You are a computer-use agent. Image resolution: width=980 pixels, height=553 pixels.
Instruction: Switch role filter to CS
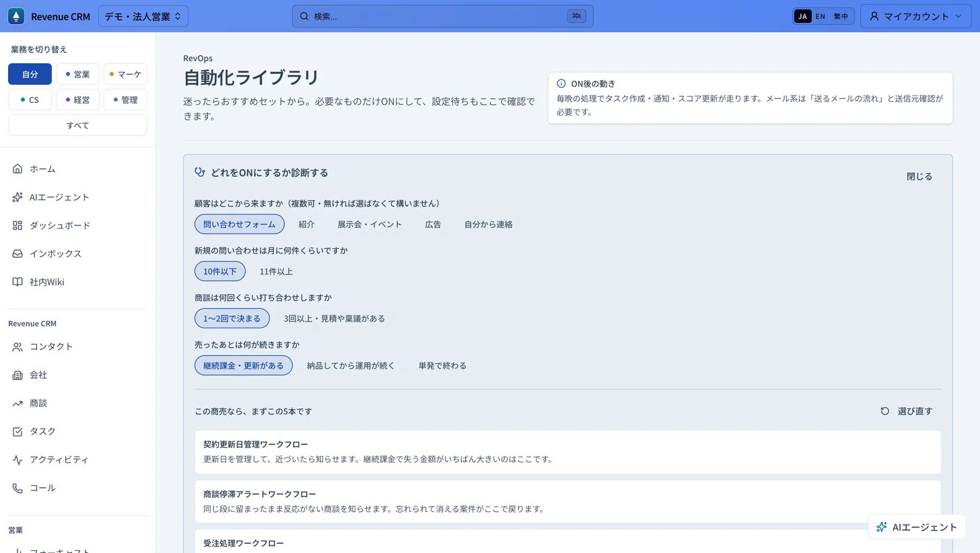(30, 100)
